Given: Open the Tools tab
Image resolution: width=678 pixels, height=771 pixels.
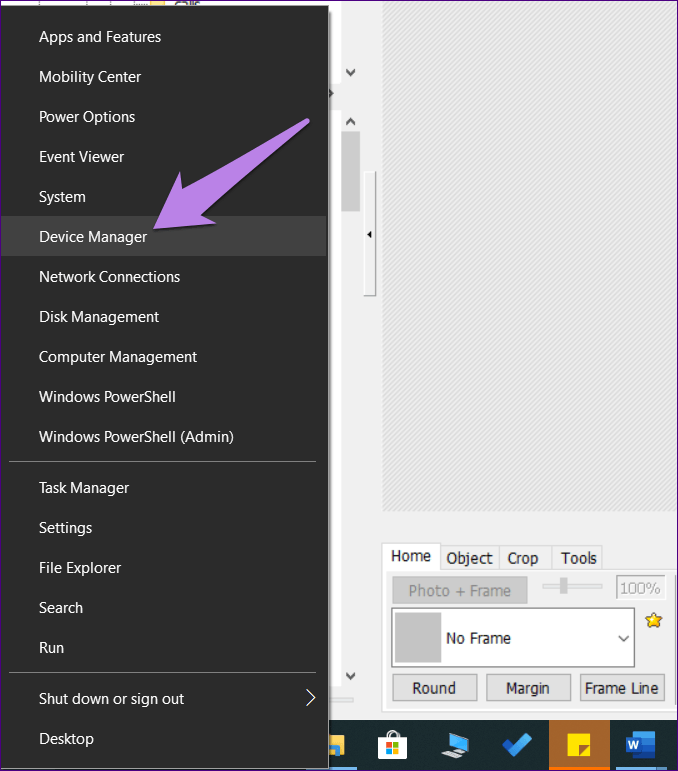Looking at the screenshot, I should [578, 558].
